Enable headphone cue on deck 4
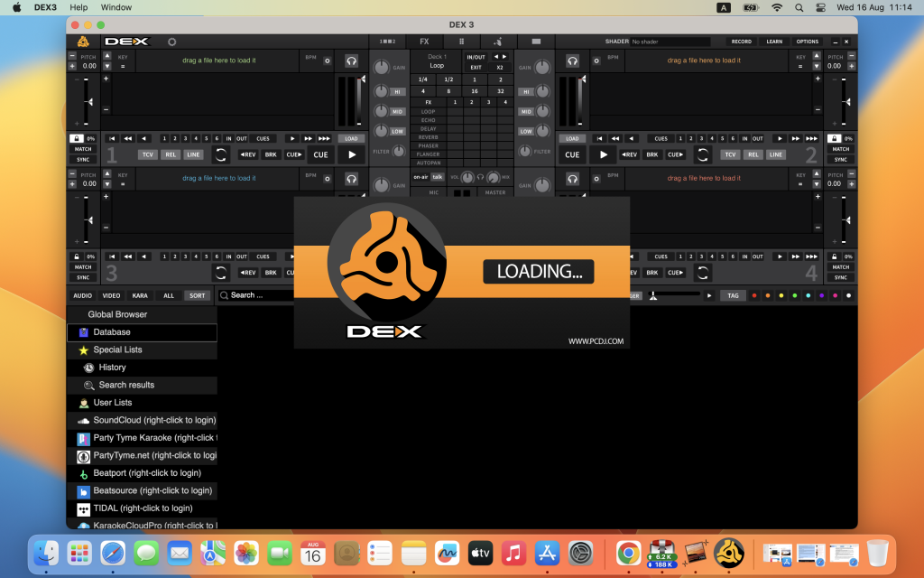This screenshot has width=924, height=578. click(572, 179)
